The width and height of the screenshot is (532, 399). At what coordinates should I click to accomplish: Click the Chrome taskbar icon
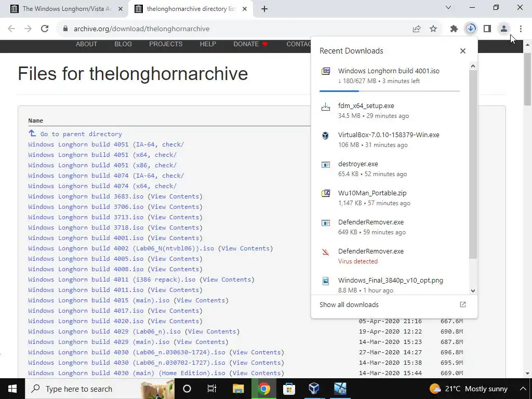[x=263, y=389]
